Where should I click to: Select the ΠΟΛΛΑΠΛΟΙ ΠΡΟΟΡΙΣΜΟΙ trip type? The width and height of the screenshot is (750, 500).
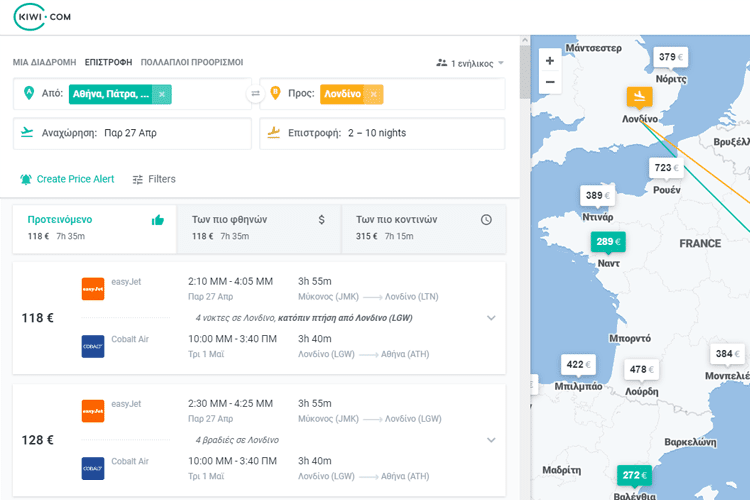[x=192, y=62]
